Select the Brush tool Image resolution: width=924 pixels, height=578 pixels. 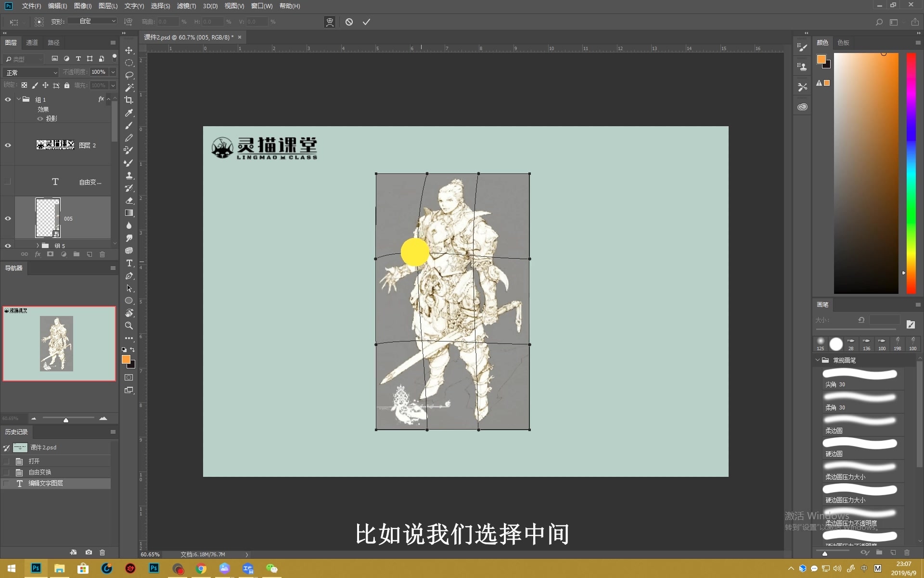[x=129, y=126]
